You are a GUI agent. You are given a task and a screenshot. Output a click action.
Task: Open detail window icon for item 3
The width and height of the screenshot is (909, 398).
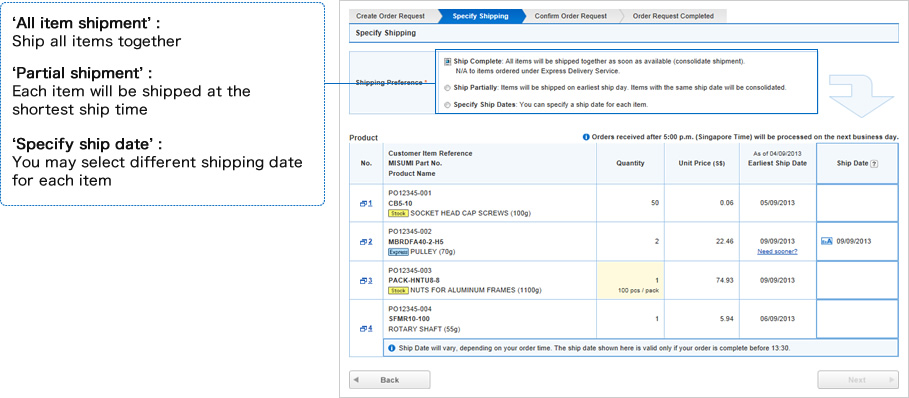click(x=363, y=280)
